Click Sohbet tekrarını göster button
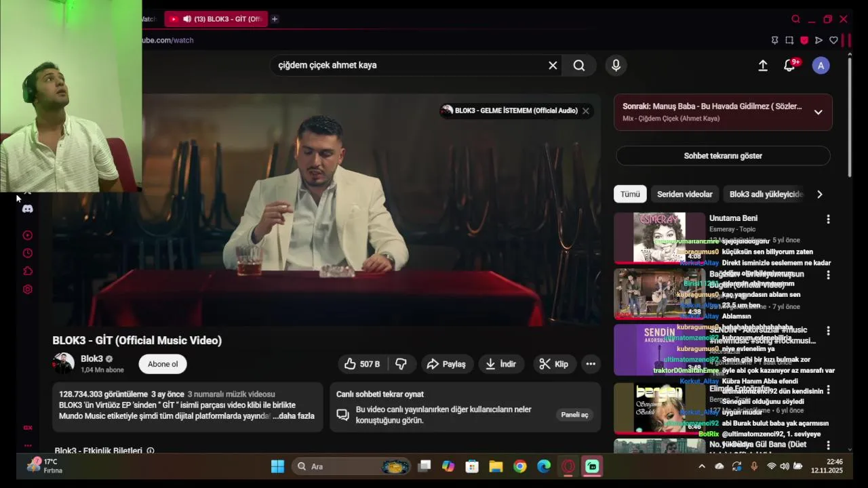Viewport: 868px width, 488px height. 723,156
